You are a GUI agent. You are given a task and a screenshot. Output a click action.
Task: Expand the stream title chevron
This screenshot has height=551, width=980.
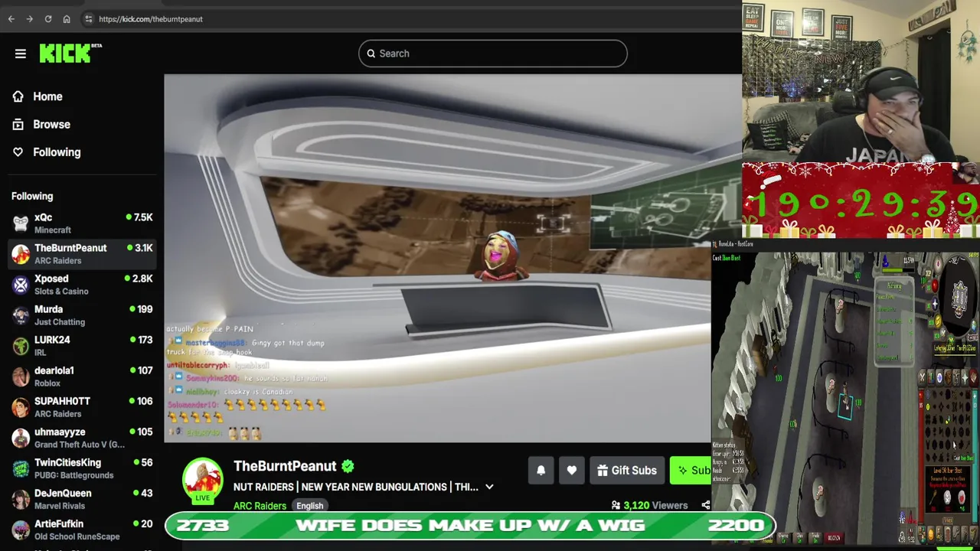coord(489,487)
